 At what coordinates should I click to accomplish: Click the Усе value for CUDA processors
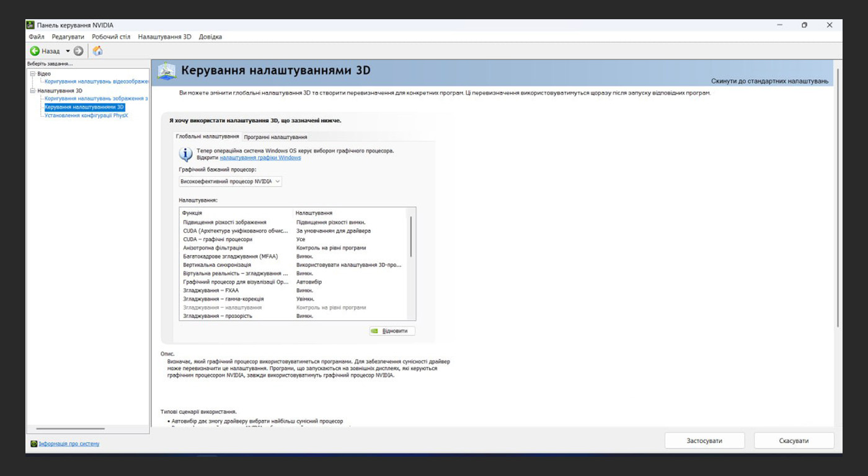301,239
